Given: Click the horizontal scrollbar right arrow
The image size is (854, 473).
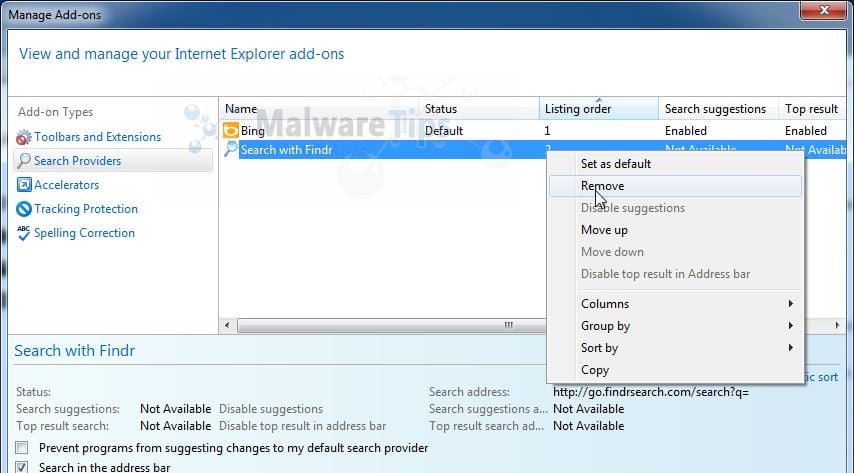Looking at the screenshot, I should (x=837, y=325).
